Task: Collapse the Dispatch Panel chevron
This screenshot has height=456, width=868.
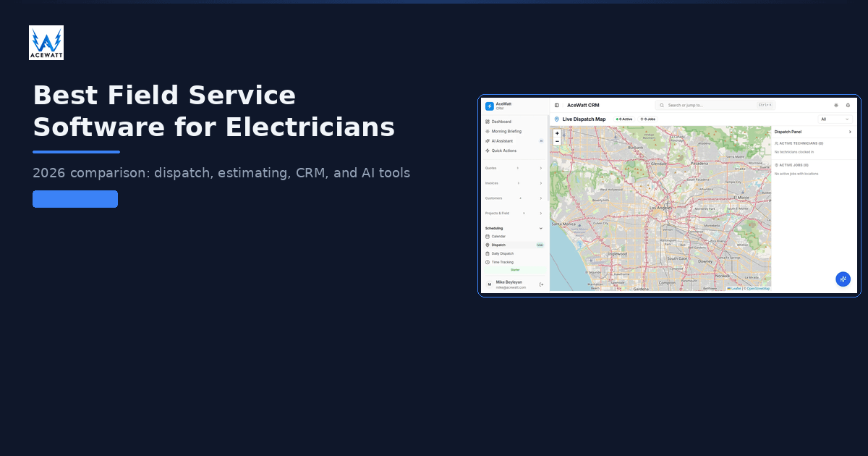Action: [850, 132]
